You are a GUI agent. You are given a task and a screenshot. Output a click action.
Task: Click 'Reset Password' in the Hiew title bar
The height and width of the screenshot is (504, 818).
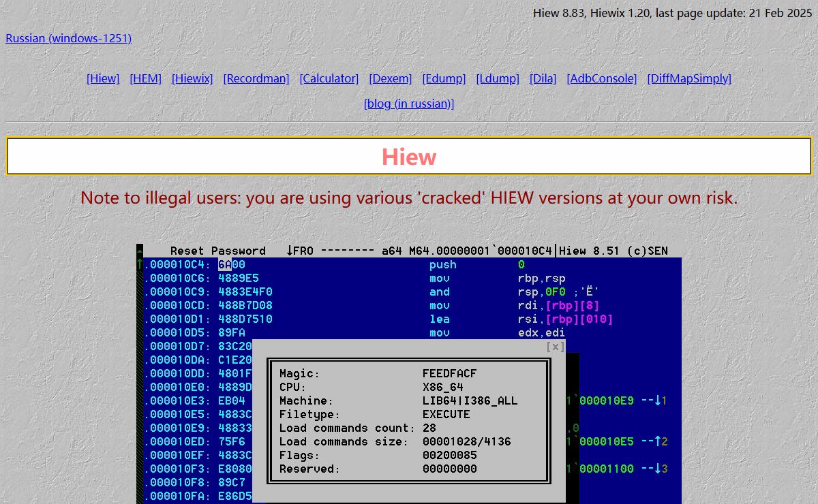(x=218, y=251)
